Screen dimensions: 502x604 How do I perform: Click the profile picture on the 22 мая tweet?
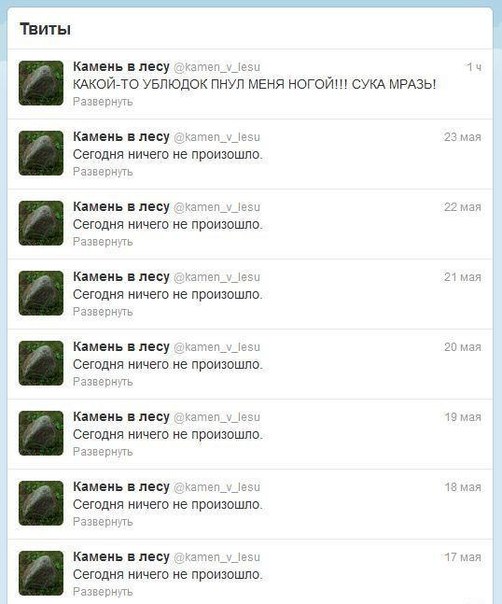point(41,223)
